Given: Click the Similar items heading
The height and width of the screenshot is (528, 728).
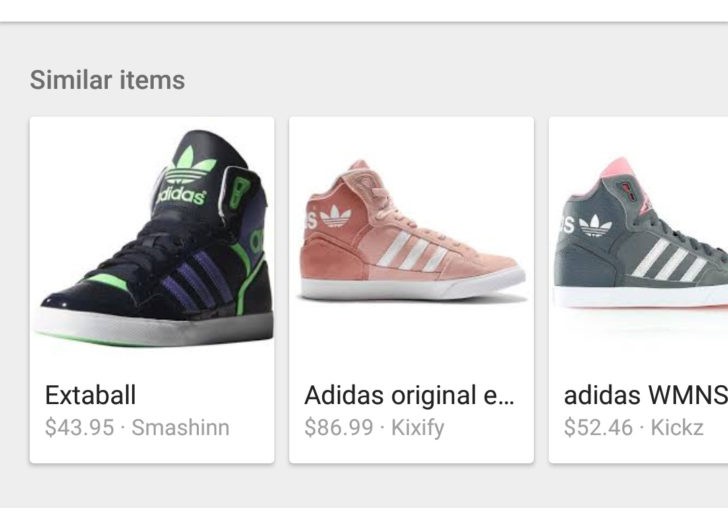Looking at the screenshot, I should pyautogui.click(x=107, y=80).
